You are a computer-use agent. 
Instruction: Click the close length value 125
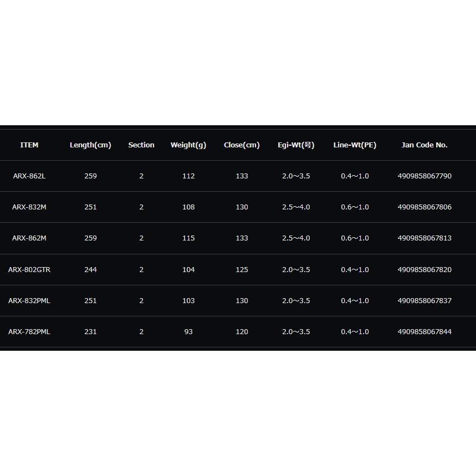tap(242, 269)
